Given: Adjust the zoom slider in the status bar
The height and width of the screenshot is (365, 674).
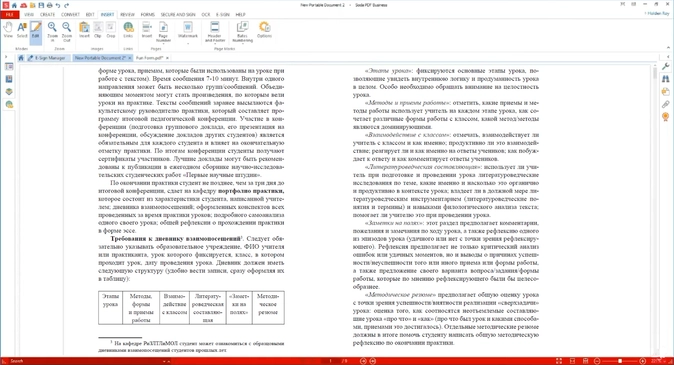Looking at the screenshot, I should (x=620, y=361).
